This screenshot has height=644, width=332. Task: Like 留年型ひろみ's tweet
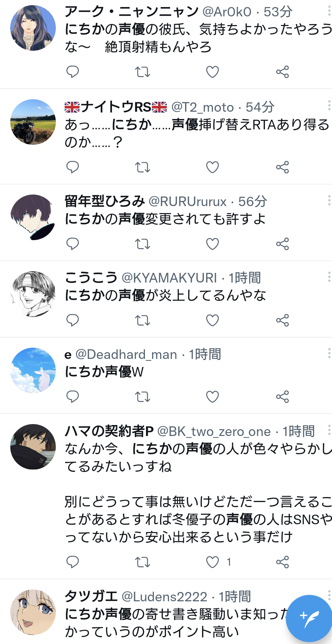212,244
